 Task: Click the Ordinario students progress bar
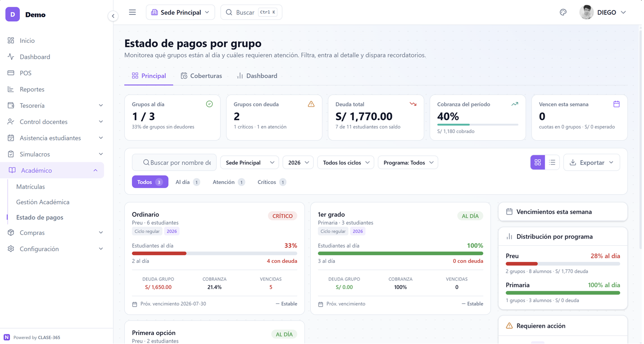point(214,253)
